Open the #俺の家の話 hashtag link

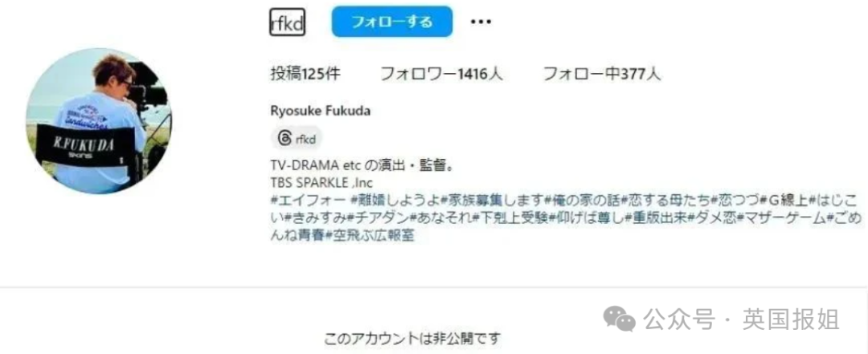(x=583, y=200)
